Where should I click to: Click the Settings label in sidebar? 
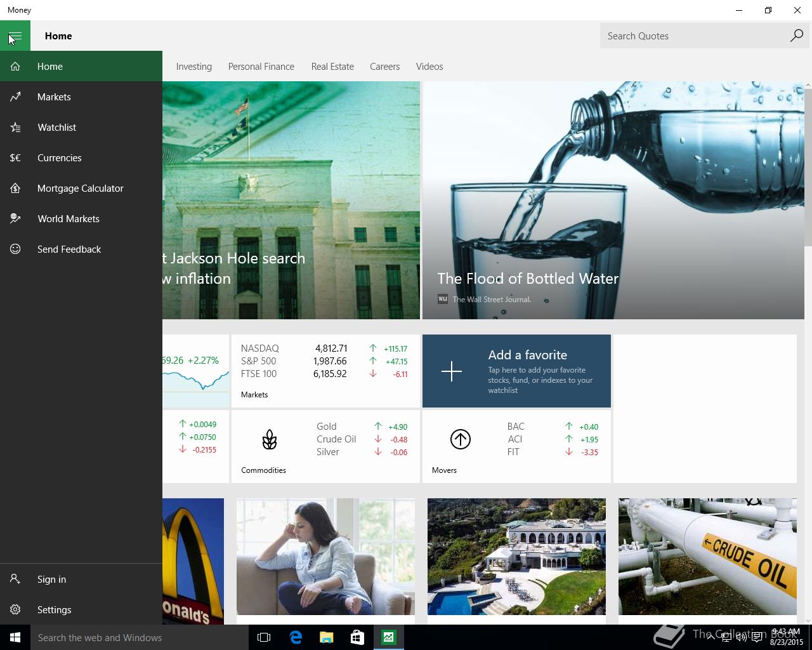coord(55,610)
